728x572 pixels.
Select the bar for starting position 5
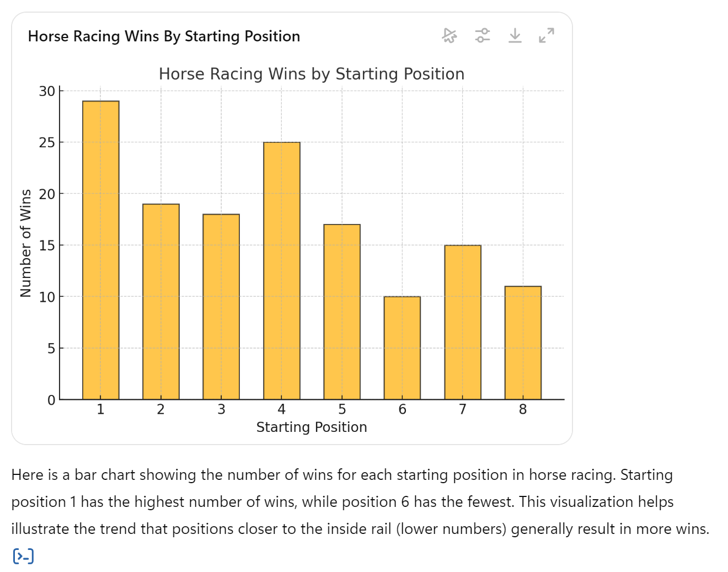[x=342, y=312]
